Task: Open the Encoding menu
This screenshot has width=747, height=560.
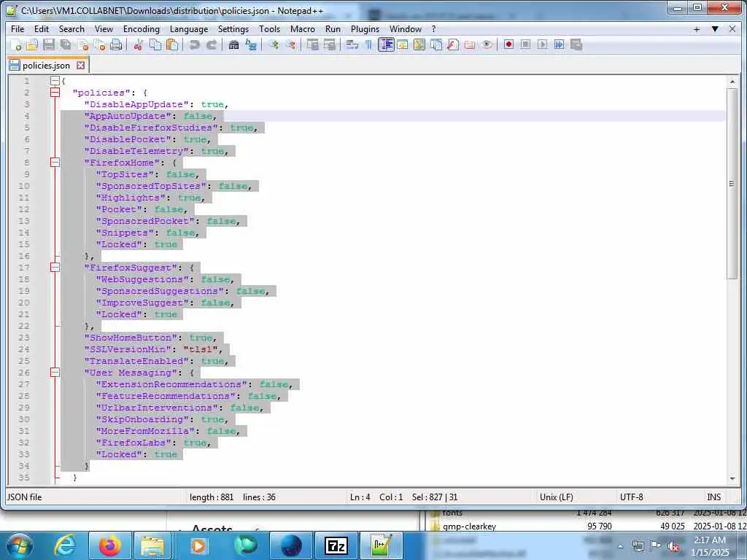Action: (142, 29)
